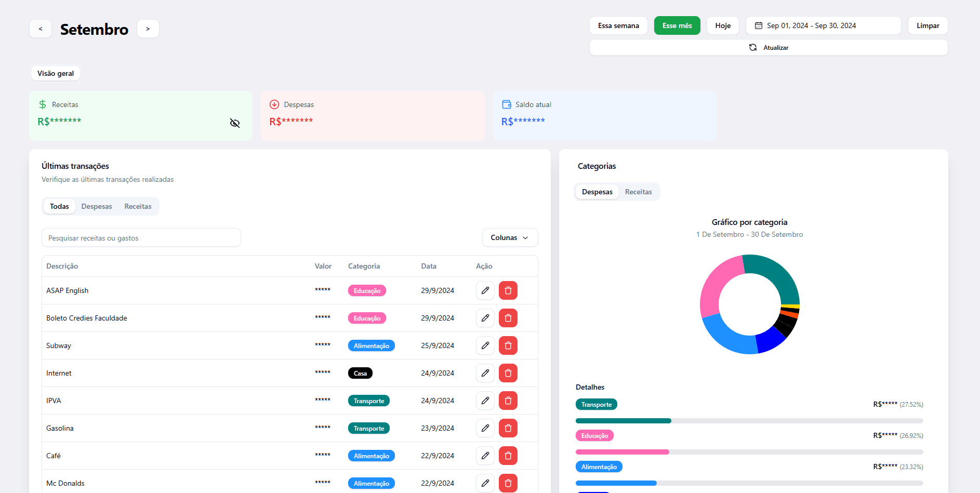
Task: Switch transactions list to Despesas tab
Action: 97,206
